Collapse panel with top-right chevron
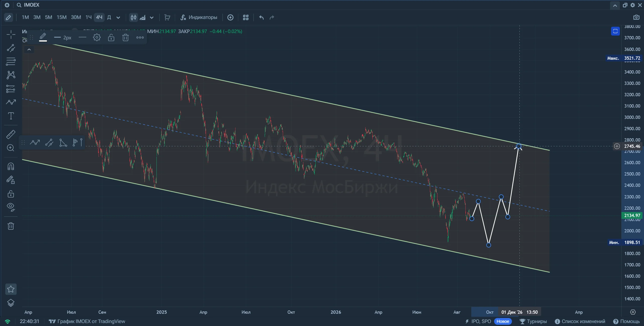Image resolution: width=644 pixels, height=326 pixels. click(615, 5)
